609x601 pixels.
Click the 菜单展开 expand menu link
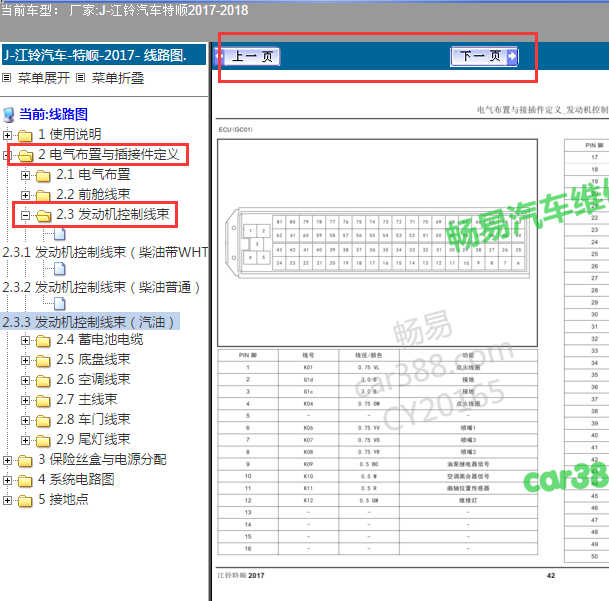[x=44, y=78]
